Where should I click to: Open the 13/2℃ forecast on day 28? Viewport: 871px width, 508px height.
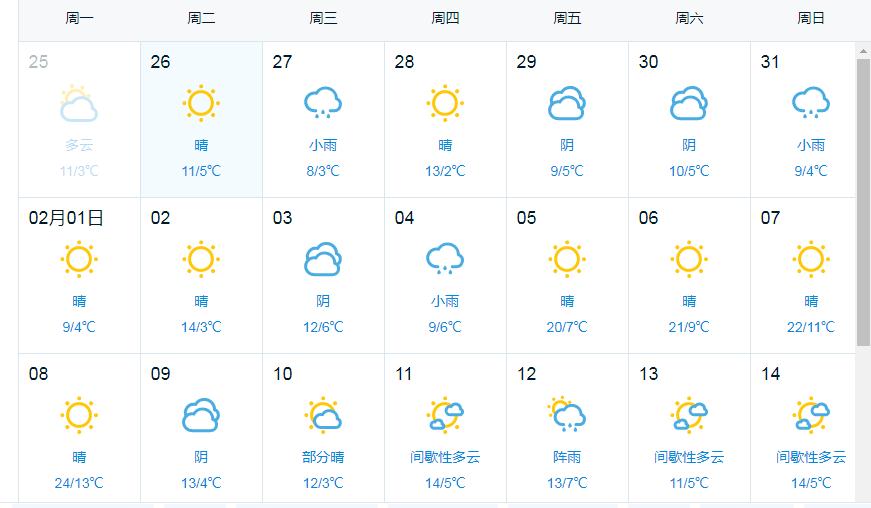click(x=445, y=171)
